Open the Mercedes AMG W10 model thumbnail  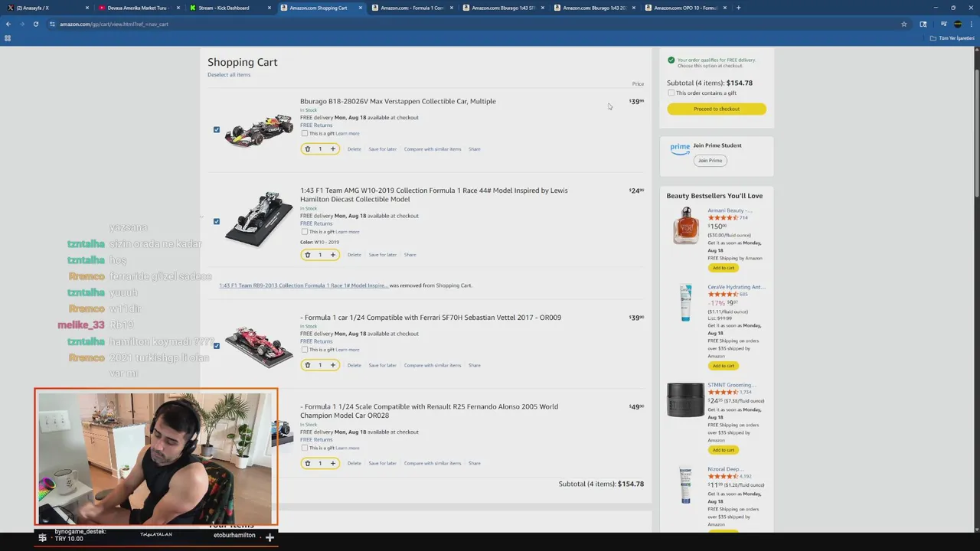pos(258,220)
